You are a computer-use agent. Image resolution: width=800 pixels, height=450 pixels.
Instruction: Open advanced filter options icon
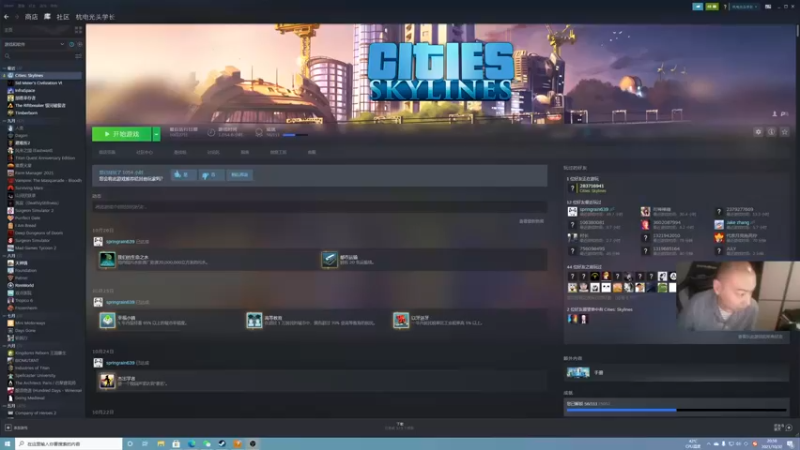78,56
